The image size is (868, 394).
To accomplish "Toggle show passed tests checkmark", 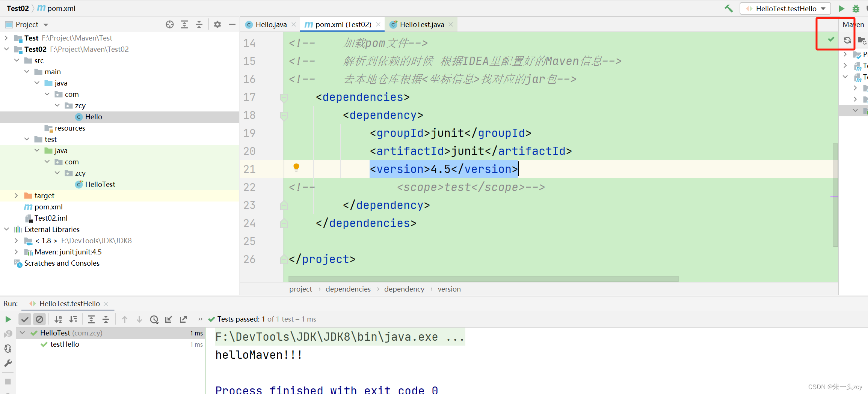I will 25,319.
